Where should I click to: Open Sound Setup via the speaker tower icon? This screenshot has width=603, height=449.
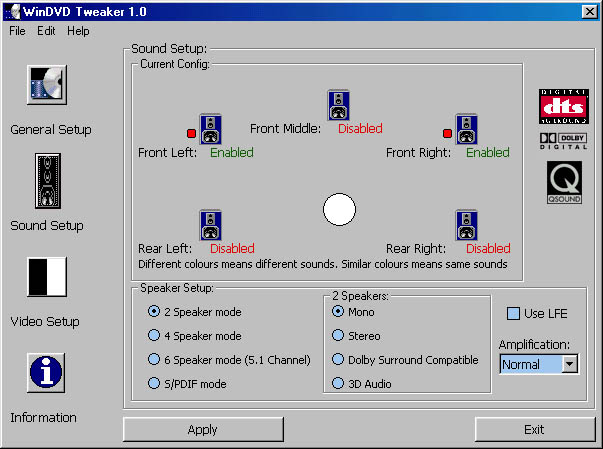tap(48, 181)
